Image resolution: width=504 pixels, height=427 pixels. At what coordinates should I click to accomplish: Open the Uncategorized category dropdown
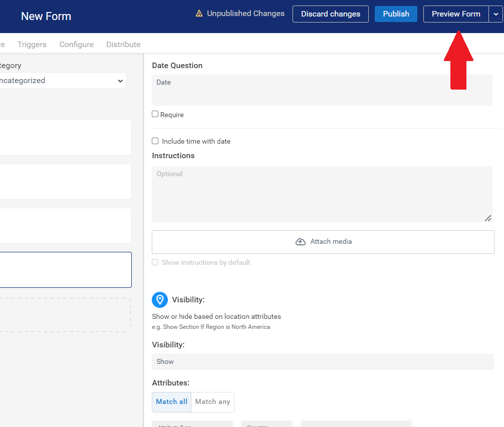click(x=63, y=81)
